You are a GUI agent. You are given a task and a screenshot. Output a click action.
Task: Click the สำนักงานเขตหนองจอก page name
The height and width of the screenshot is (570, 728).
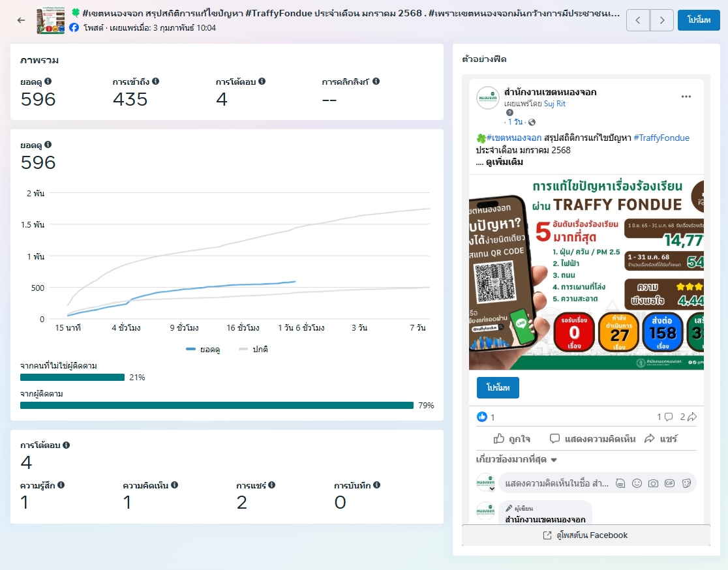(x=550, y=92)
